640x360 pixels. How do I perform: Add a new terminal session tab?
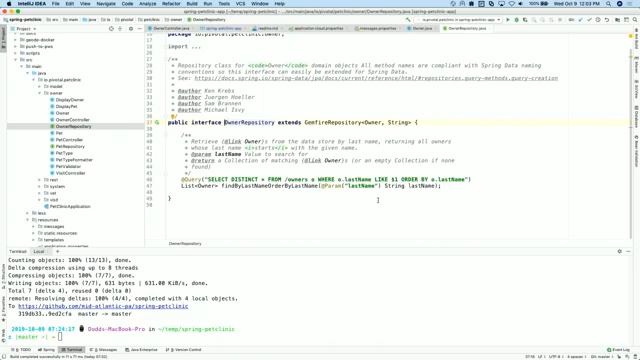[58, 251]
